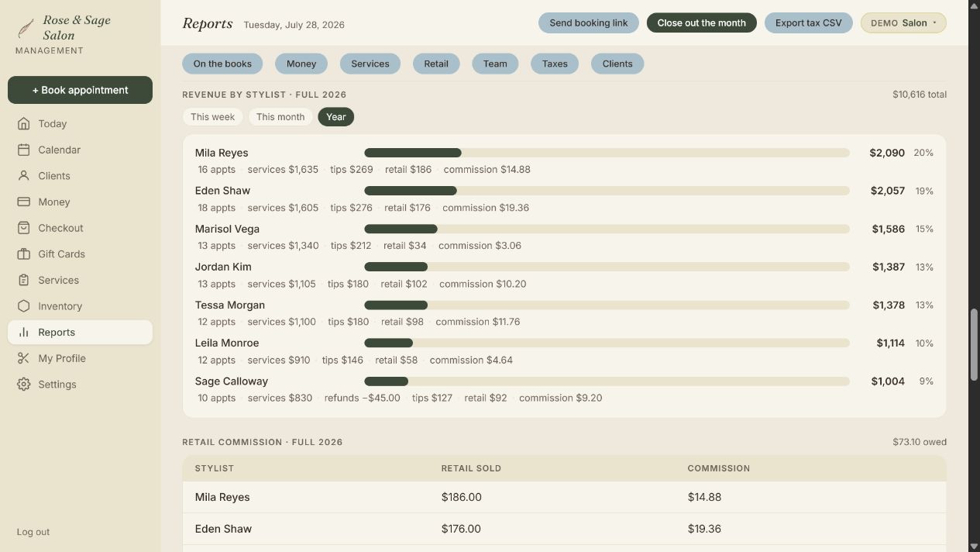980x552 pixels.
Task: Click Marisol Vega 15% share text
Action: tap(924, 229)
